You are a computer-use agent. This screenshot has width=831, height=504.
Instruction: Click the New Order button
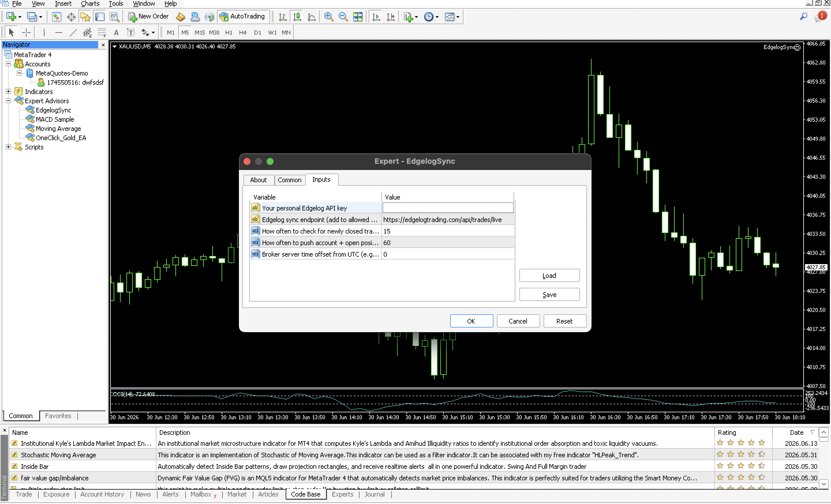pyautogui.click(x=148, y=16)
